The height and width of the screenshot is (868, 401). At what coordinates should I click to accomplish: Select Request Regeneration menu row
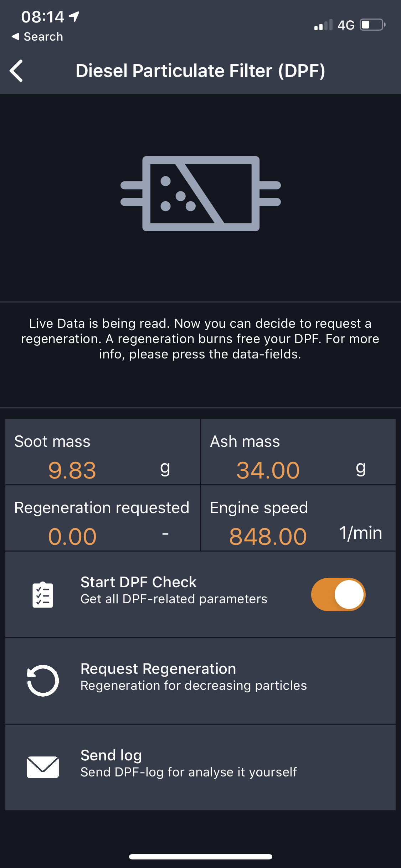(x=200, y=681)
